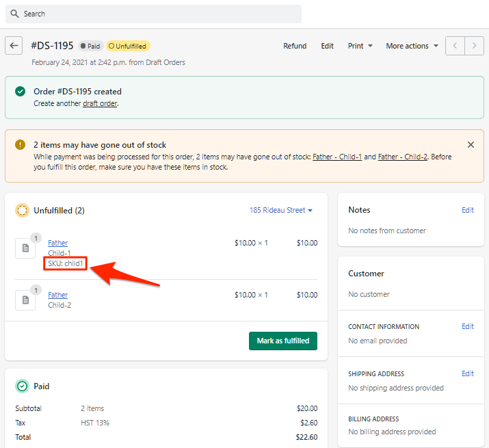Edit the Shipping Address

[468, 373]
